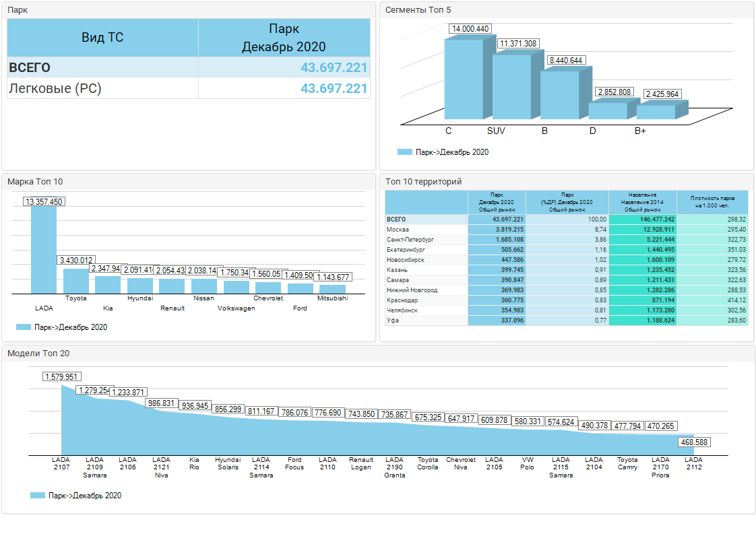Click the Санкт-Петербург row label
Screen dimensions: 756x534
[410, 240]
